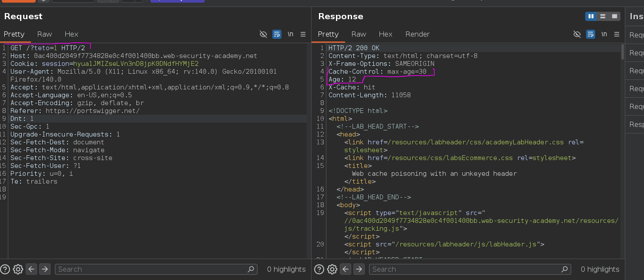Toggle \n line-break display in Request panel
Screen dimensions: 644x280
(290, 34)
